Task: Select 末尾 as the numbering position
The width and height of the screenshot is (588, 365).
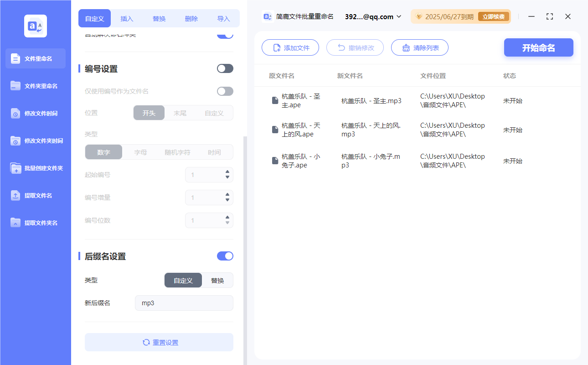Action: pos(181,113)
